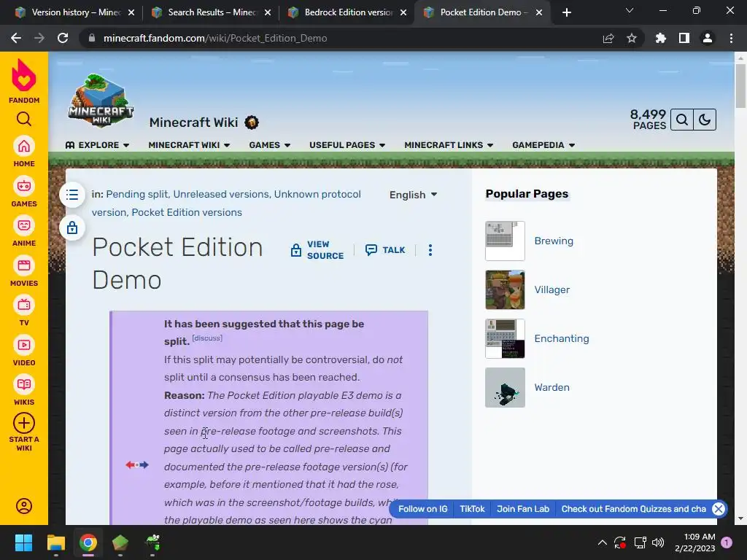Dismiss the Fandom promo banner
747x560 pixels.
tap(719, 509)
